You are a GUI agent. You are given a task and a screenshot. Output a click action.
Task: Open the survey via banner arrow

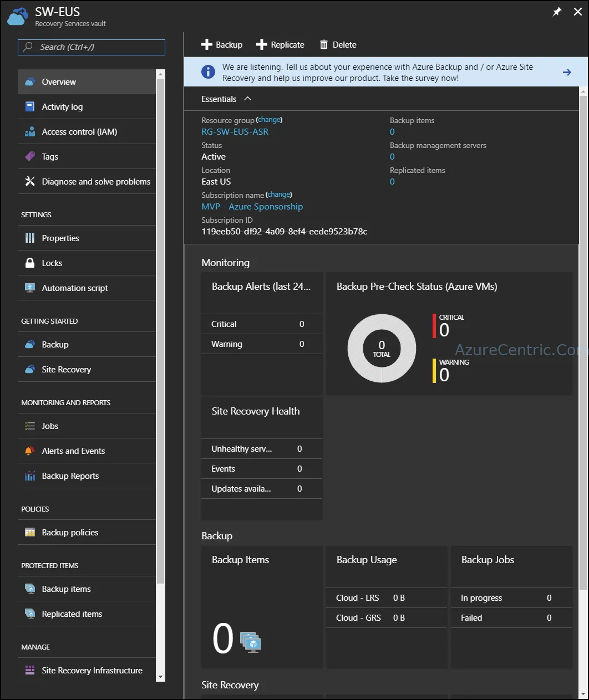point(567,72)
